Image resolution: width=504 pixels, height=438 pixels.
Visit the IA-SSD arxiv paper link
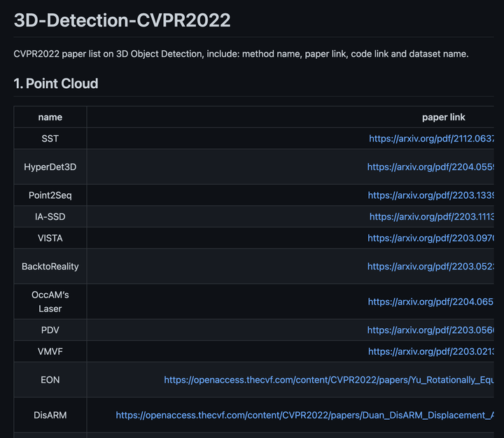point(432,217)
